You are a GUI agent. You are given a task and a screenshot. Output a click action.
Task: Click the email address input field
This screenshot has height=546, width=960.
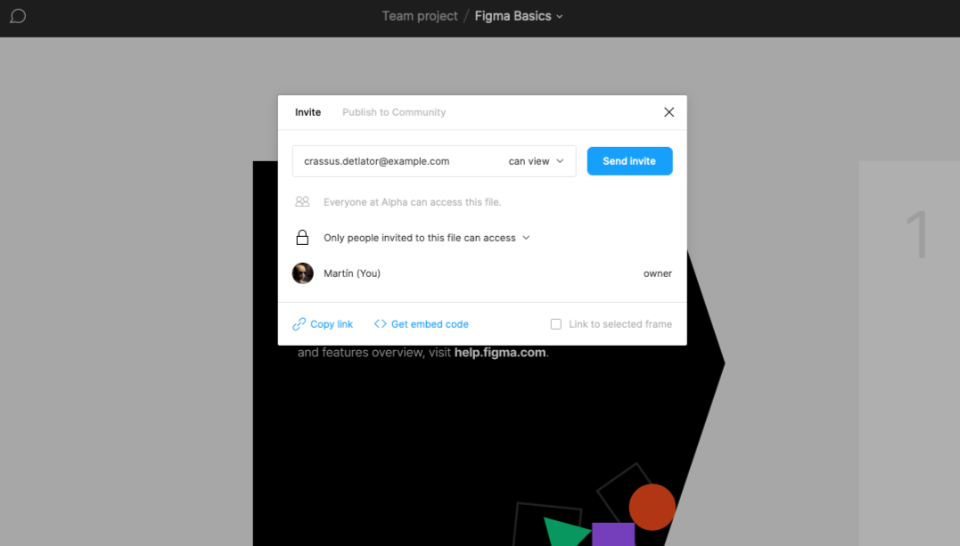398,161
